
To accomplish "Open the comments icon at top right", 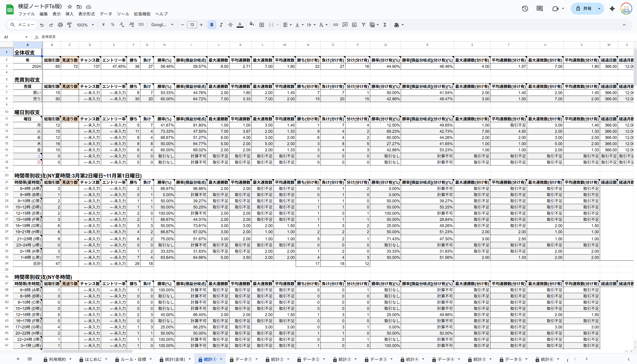I will pyautogui.click(x=539, y=9).
